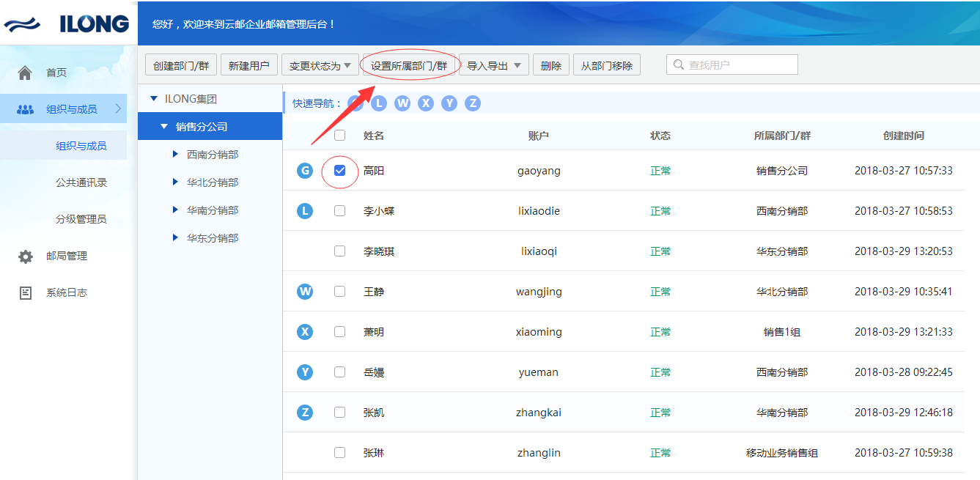
Task: Click the home icon beside 首页
Action: pyautogui.click(x=26, y=72)
